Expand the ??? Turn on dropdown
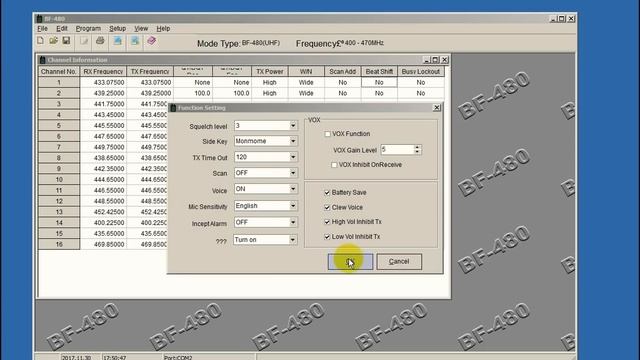Screen dimensions: 640x360 coord(293,240)
